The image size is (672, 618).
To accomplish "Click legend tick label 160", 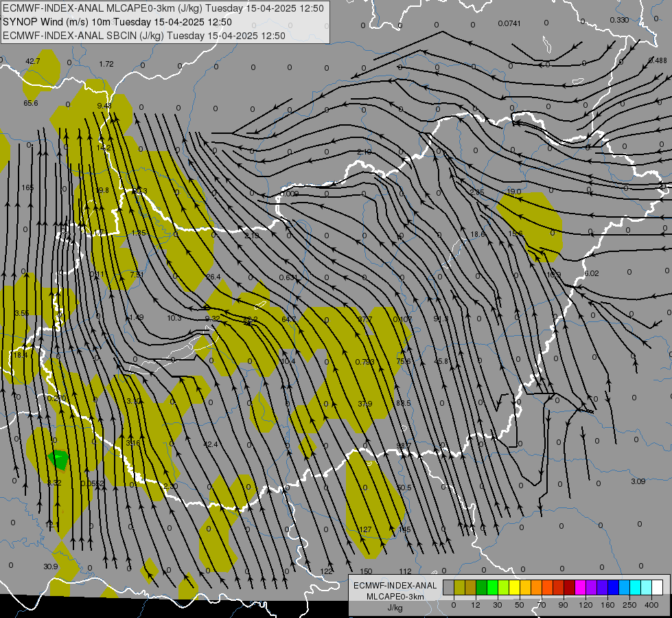I will click(607, 605).
